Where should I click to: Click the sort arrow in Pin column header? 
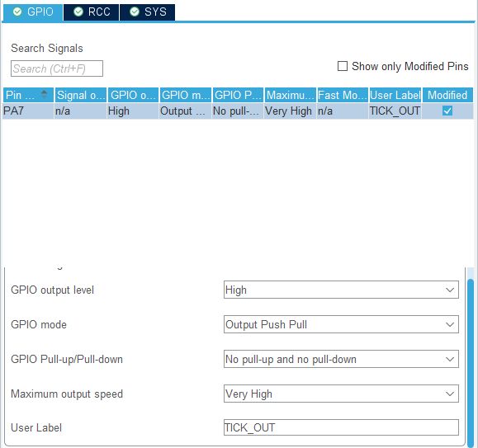(45, 94)
